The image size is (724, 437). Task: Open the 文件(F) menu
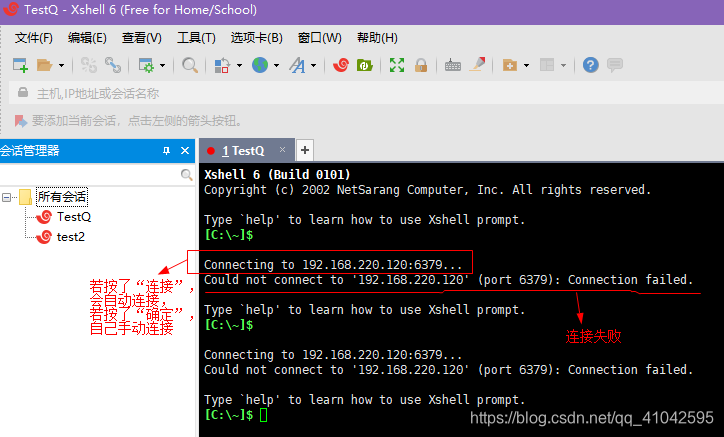(x=33, y=38)
